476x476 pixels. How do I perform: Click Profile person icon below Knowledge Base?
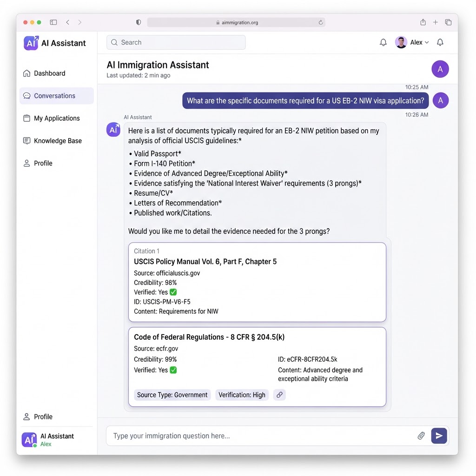[26, 163]
